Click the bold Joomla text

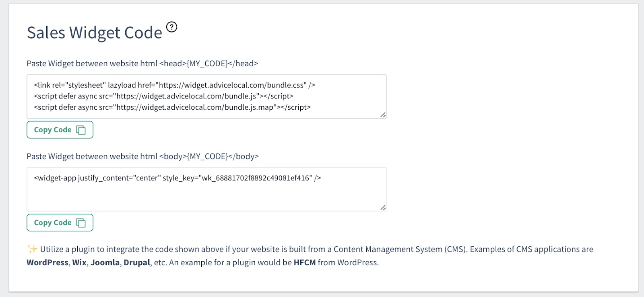pos(105,262)
